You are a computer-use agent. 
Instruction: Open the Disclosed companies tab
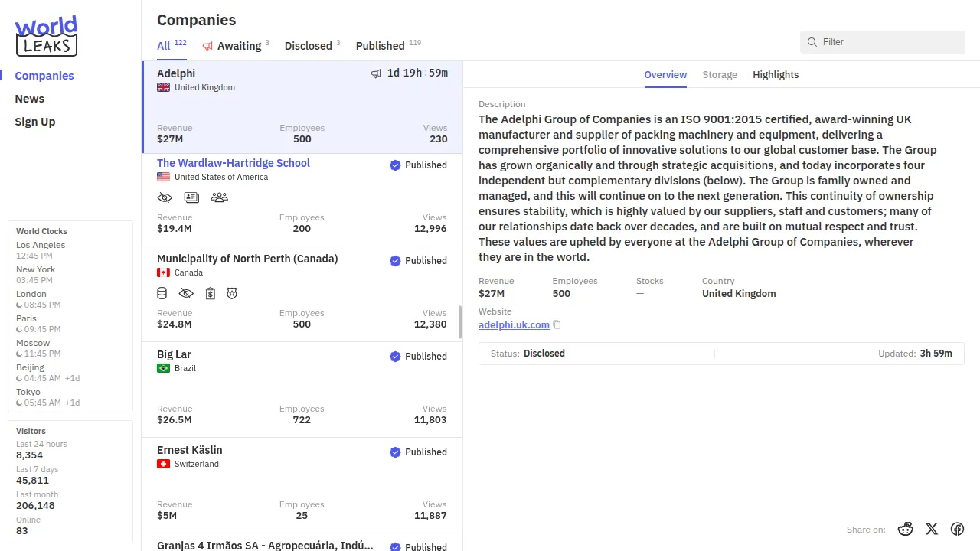308,46
